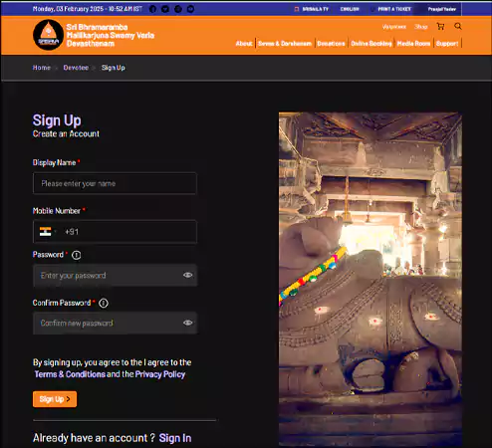This screenshot has width=492, height=448.
Task: Open the Online Booking menu
Action: click(x=371, y=44)
